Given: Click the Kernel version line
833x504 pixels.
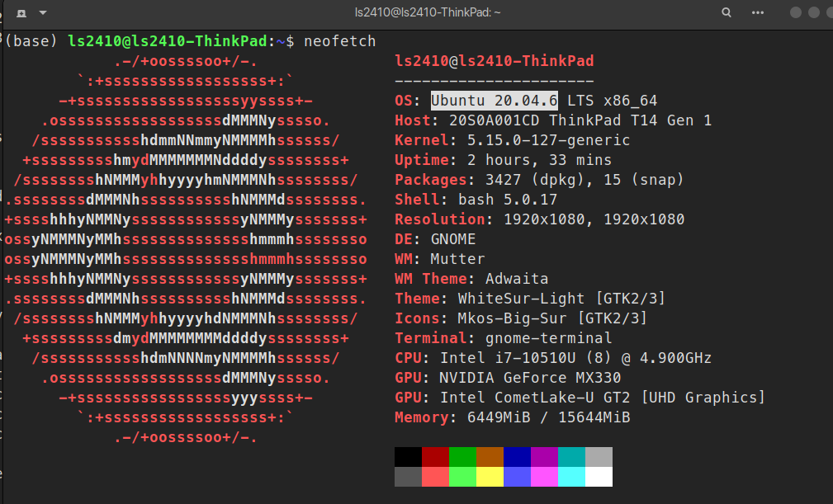Looking at the screenshot, I should [514, 139].
